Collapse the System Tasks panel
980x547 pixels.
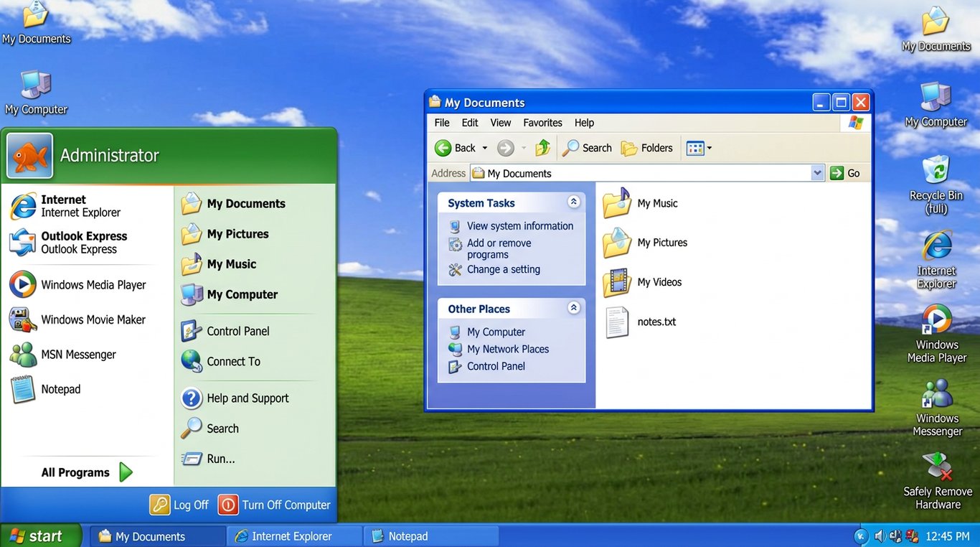pos(573,202)
